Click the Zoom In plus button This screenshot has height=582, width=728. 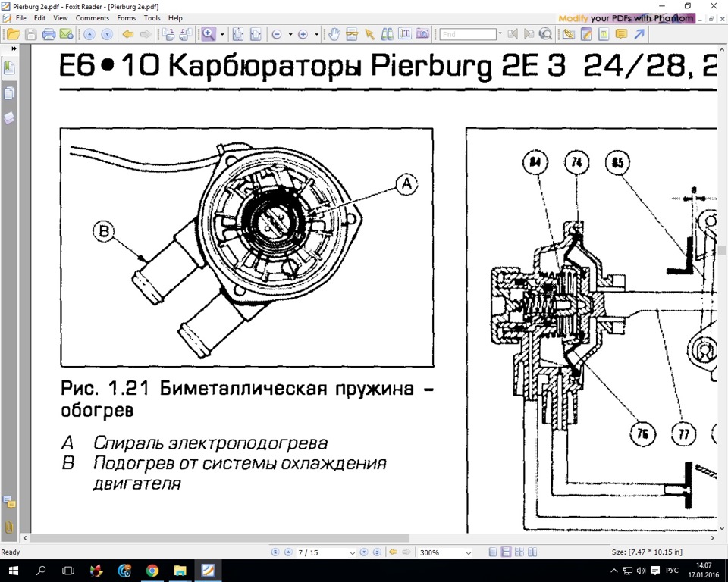click(303, 34)
